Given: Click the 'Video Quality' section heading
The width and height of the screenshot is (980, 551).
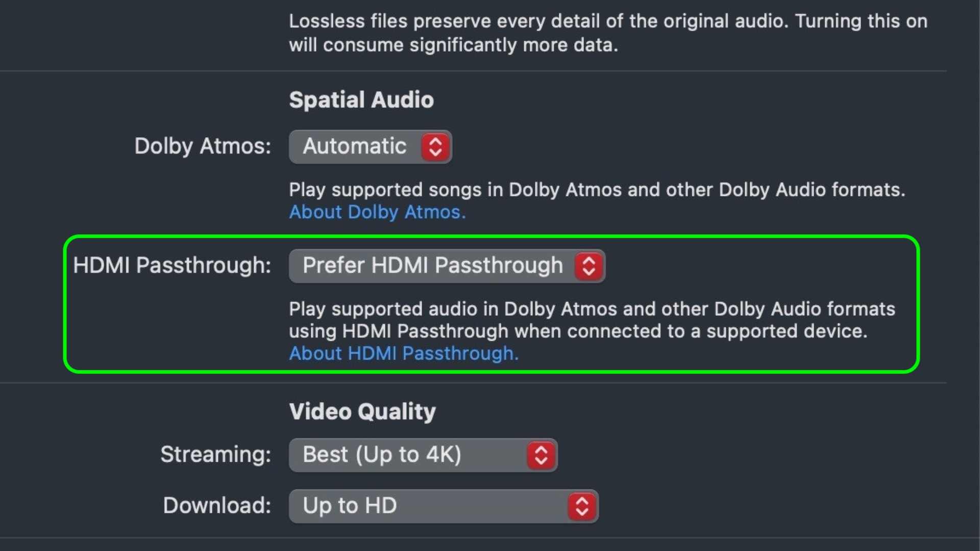Looking at the screenshot, I should click(x=362, y=412).
